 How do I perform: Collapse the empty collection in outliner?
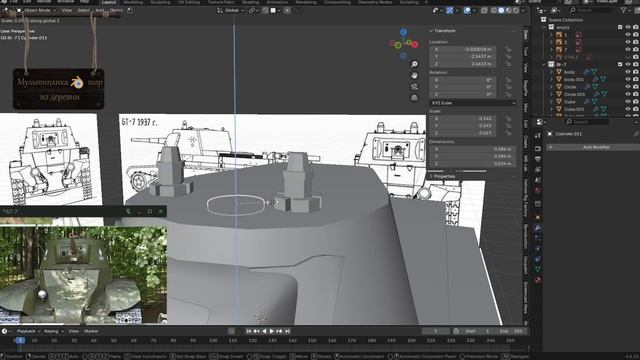[544, 27]
